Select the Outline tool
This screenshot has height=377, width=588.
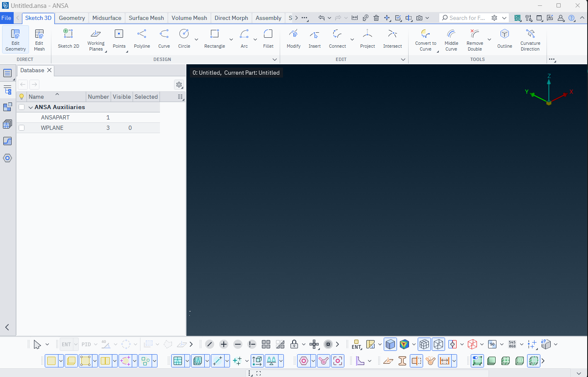point(504,39)
